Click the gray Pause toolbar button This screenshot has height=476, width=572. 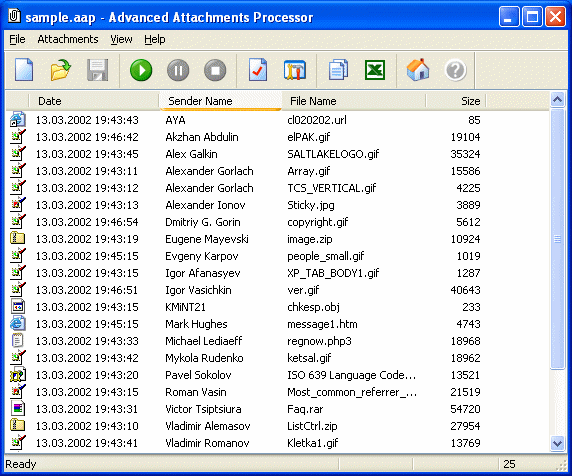coord(178,70)
